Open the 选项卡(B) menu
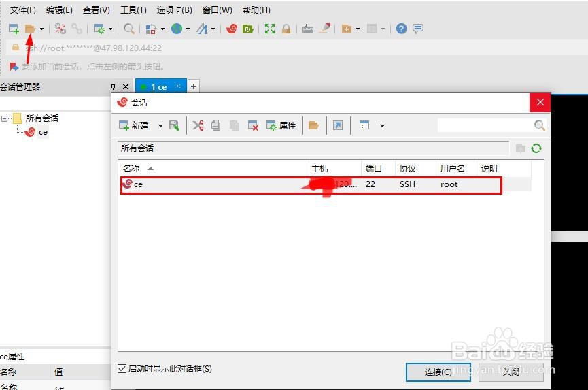588x390 pixels. point(175,10)
